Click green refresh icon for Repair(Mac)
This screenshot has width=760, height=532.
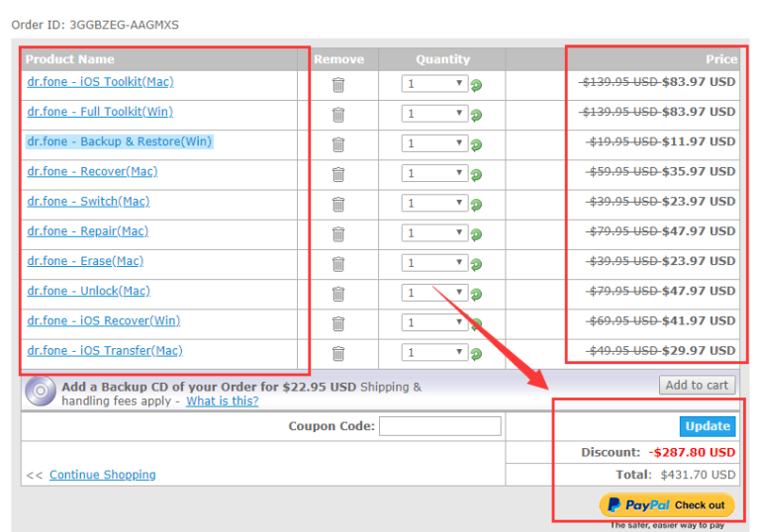pos(476,234)
